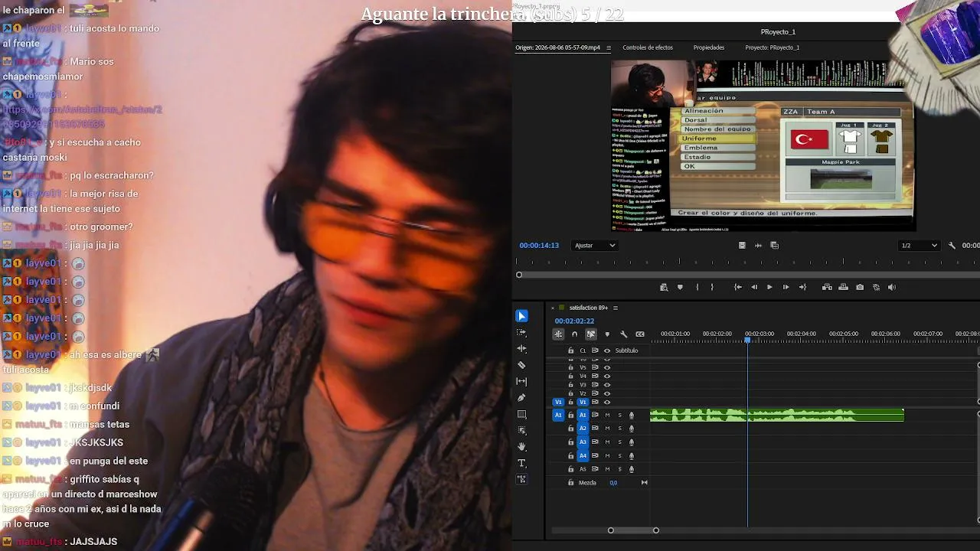This screenshot has height=551, width=980.
Task: Click the 00:02:05:00 mark on timeline ruler
Action: [843, 334]
